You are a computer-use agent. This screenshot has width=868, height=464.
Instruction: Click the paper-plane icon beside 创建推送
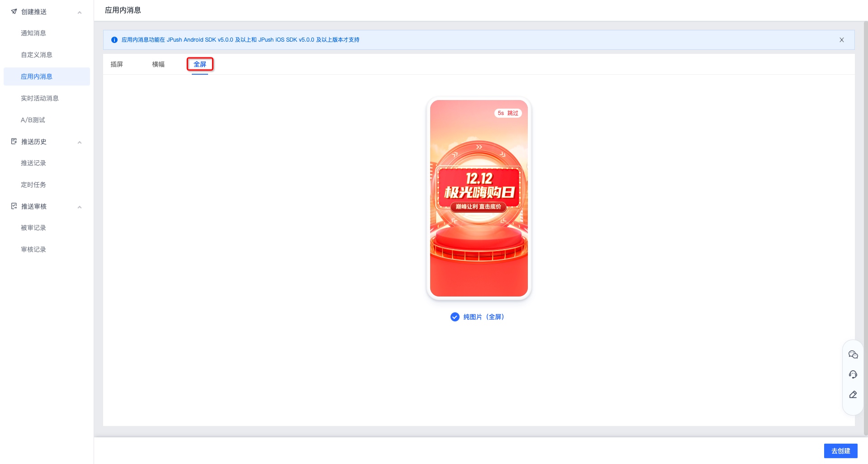[x=14, y=11]
